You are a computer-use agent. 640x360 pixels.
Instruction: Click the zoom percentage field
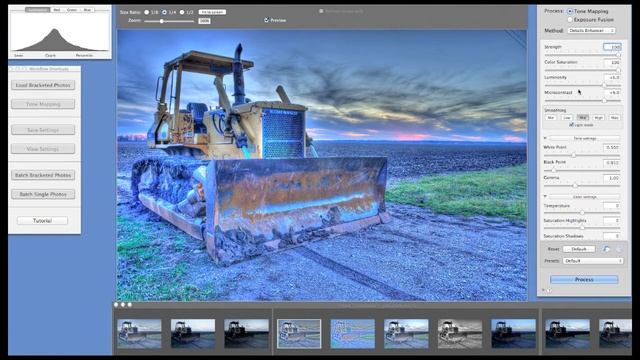(x=204, y=21)
